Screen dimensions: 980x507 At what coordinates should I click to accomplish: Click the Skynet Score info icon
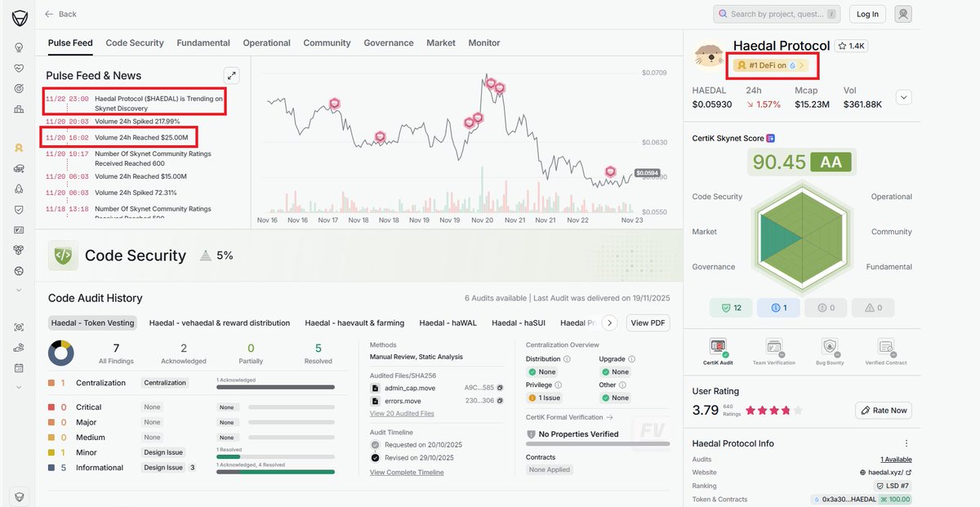(x=770, y=139)
